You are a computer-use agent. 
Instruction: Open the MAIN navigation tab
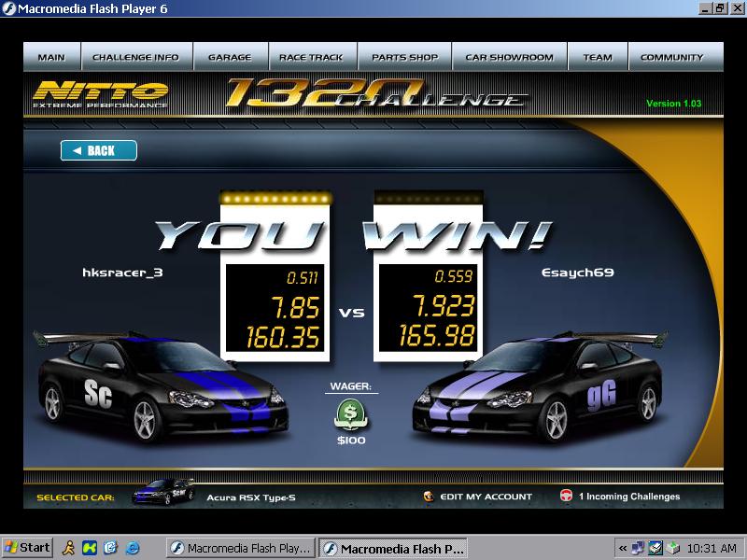click(52, 57)
